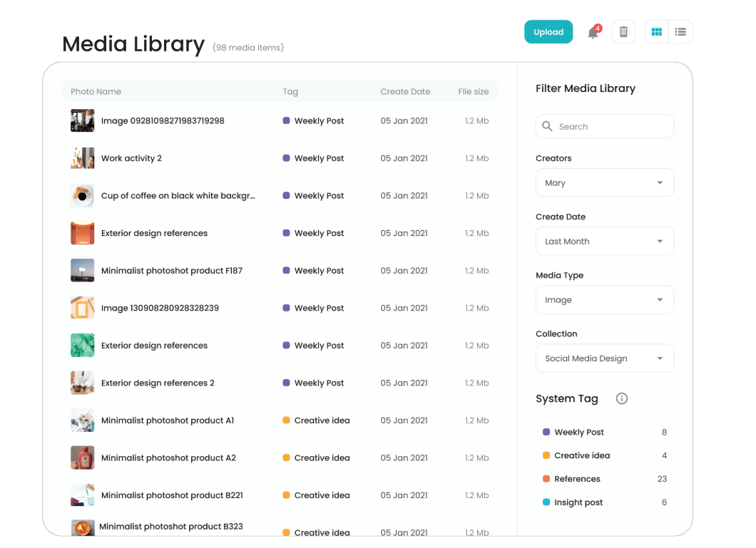
Task: Click Creative idea tag on product B221 row
Action: pyautogui.click(x=316, y=495)
